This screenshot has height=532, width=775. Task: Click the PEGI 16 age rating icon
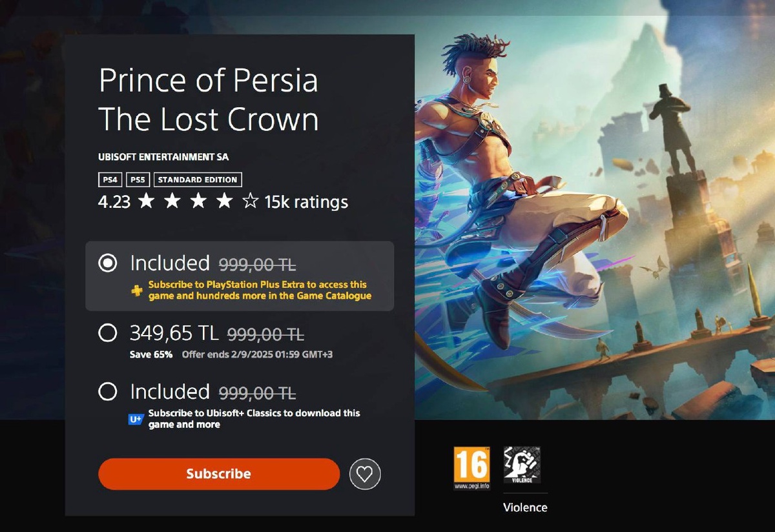[x=471, y=468]
